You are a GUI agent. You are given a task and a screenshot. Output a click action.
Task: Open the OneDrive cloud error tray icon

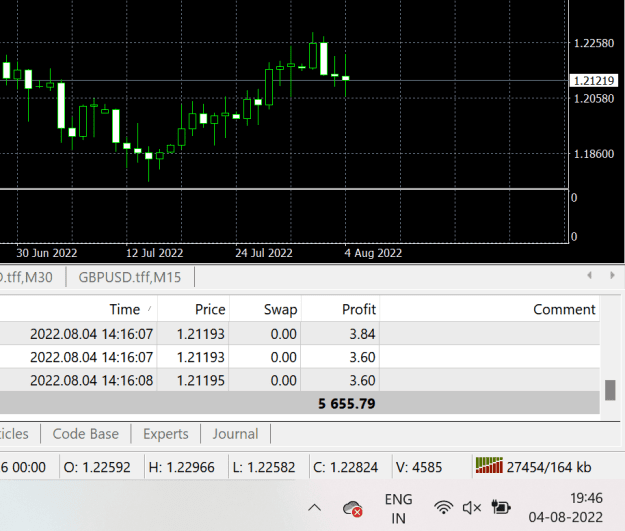click(352, 508)
